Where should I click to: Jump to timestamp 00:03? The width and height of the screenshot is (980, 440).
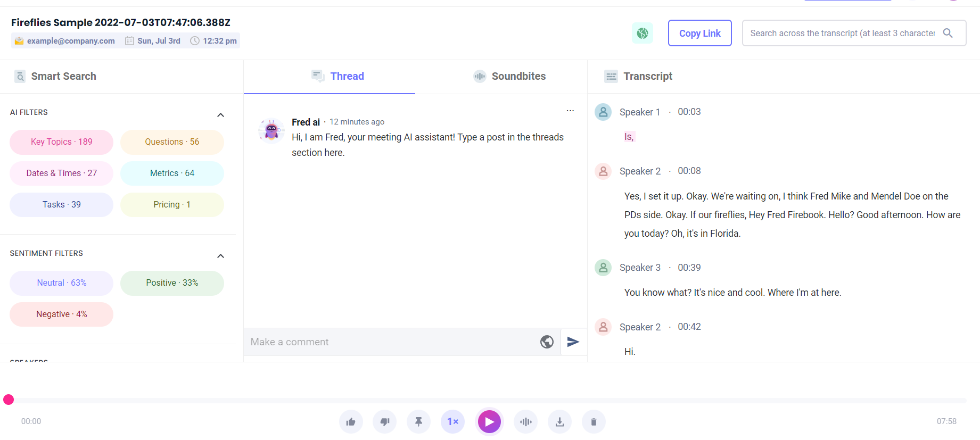click(689, 112)
